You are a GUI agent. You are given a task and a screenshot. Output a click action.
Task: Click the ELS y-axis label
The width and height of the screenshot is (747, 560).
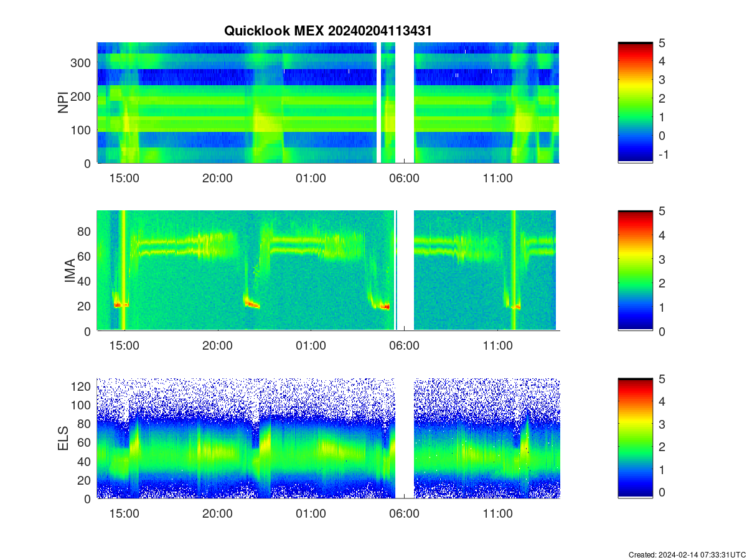point(63,439)
